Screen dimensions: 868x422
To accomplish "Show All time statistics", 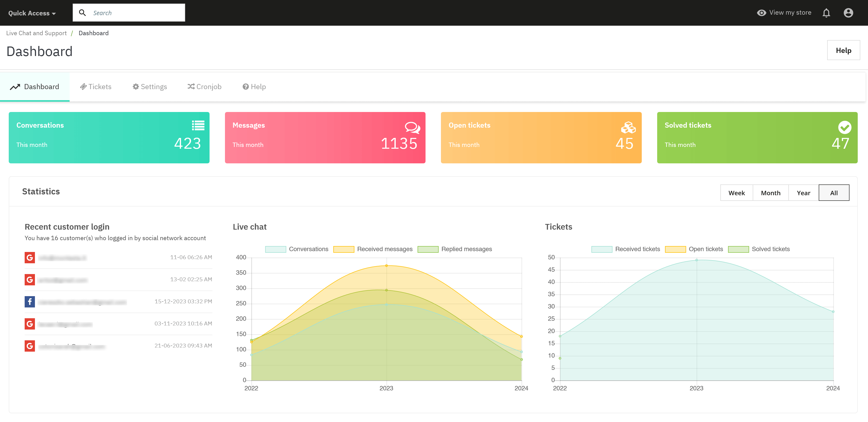I will coord(834,193).
